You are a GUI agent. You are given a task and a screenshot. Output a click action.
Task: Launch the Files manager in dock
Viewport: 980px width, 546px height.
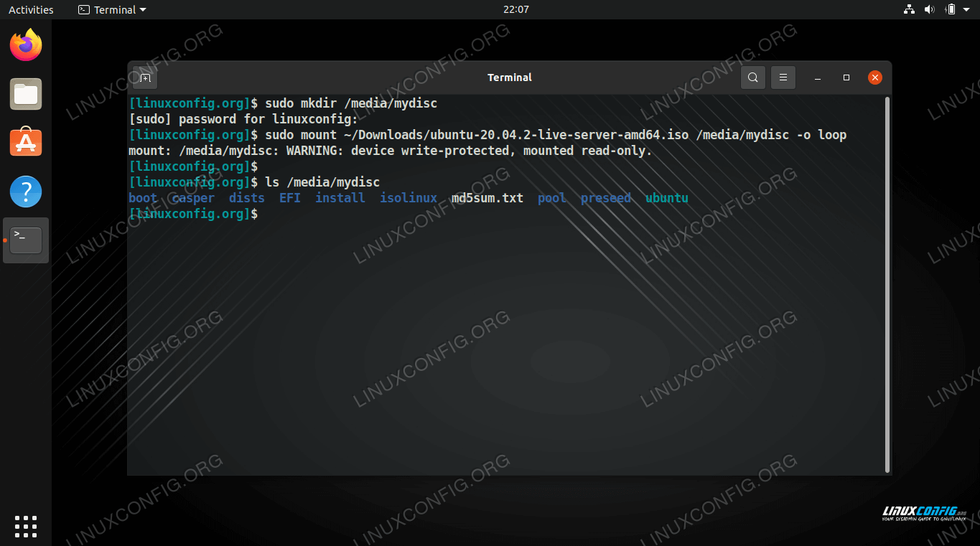click(x=26, y=94)
